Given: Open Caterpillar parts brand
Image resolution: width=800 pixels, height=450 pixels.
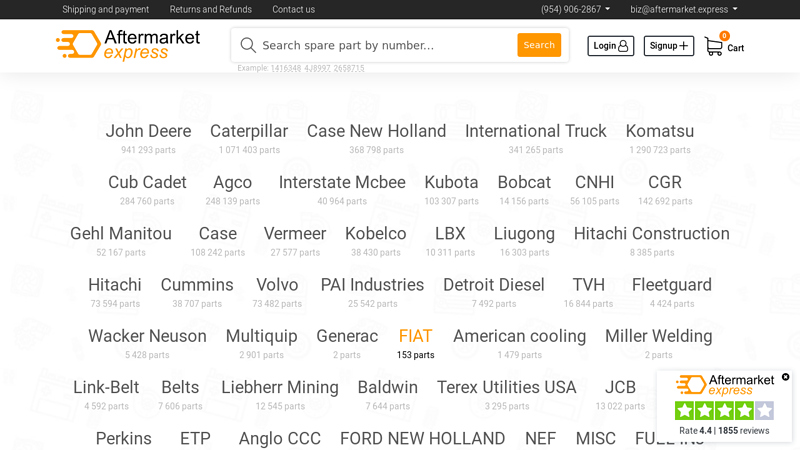Looking at the screenshot, I should (249, 131).
